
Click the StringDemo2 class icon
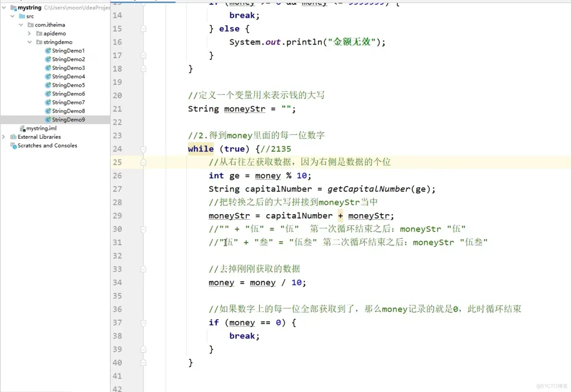[48, 59]
